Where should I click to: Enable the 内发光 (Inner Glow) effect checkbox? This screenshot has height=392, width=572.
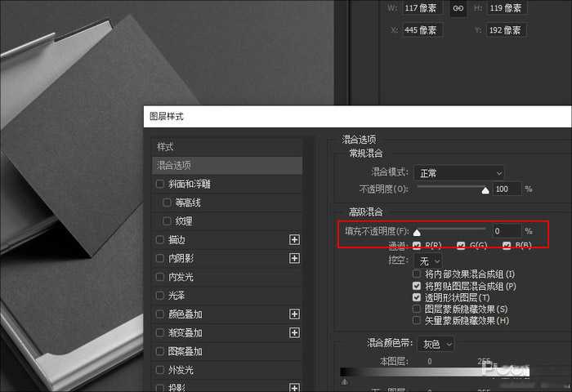(160, 277)
